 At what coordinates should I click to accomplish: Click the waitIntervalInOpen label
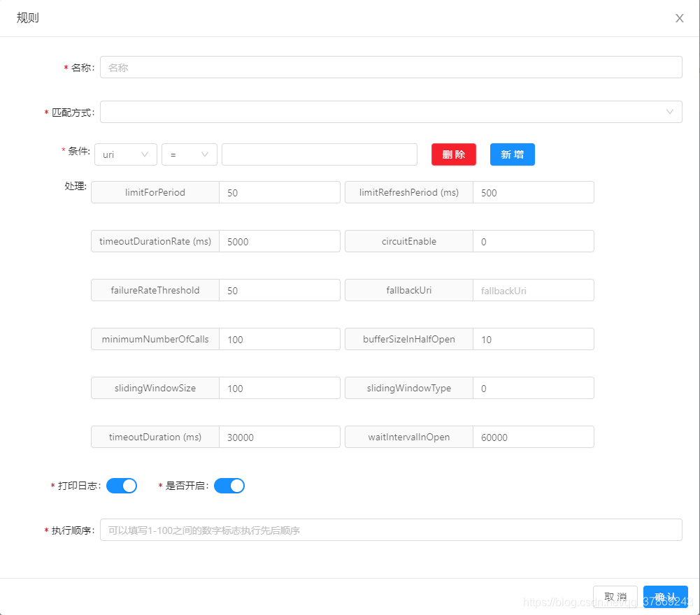point(409,437)
